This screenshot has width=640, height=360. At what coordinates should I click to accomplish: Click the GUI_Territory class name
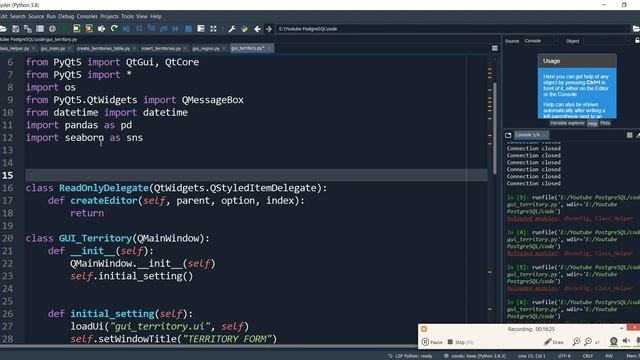click(96, 238)
